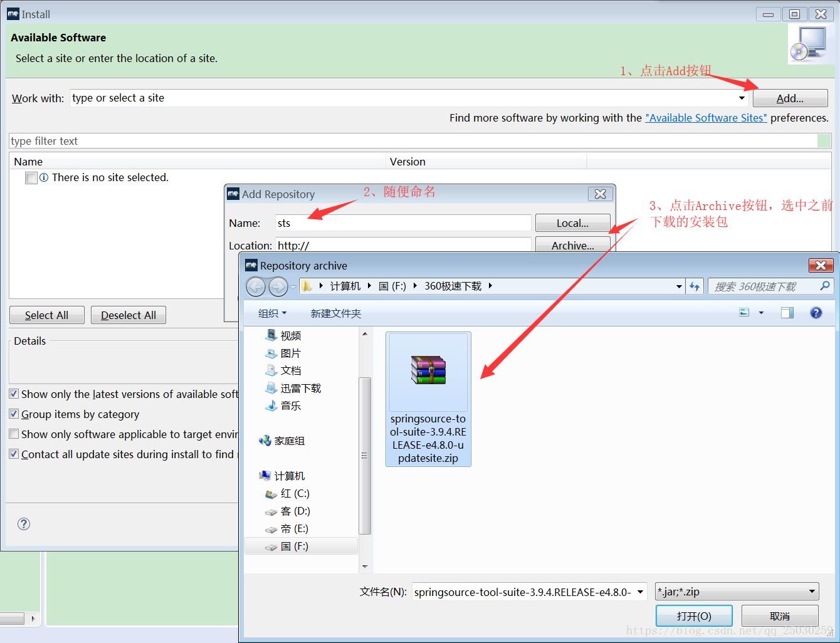Select drive 红 (C:) in navigation pane
Viewport: 840px width, 643px height.
pos(288,494)
